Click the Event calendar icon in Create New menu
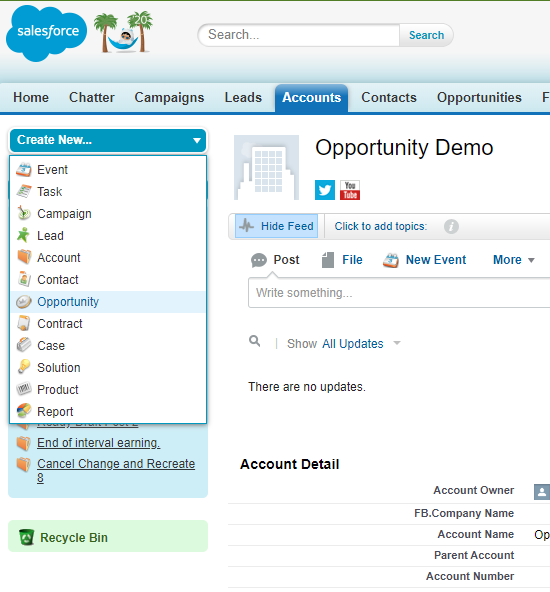 (x=24, y=170)
